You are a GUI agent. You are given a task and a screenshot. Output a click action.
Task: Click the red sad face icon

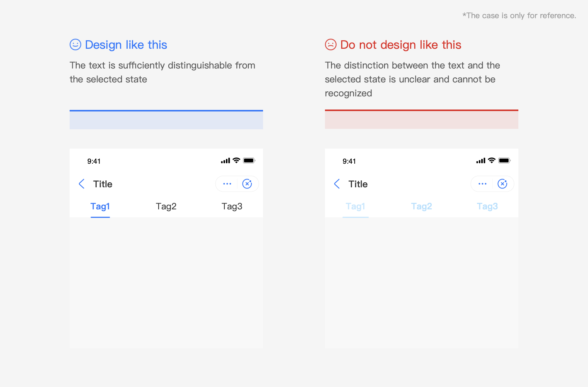[331, 45]
